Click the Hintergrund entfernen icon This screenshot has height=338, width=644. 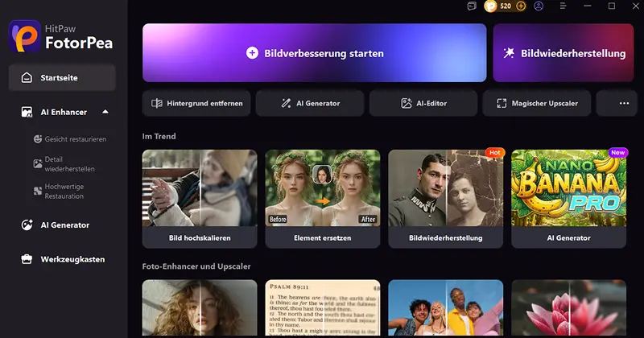[x=157, y=104]
